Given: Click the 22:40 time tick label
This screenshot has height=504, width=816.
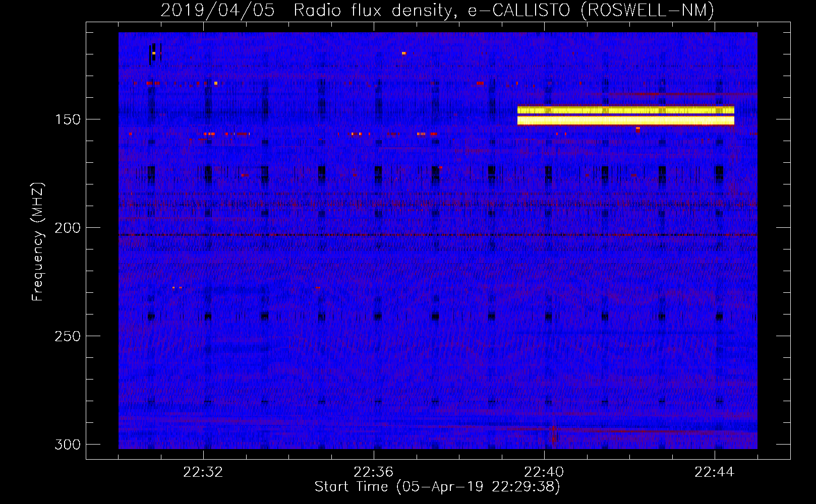Looking at the screenshot, I should (544, 472).
